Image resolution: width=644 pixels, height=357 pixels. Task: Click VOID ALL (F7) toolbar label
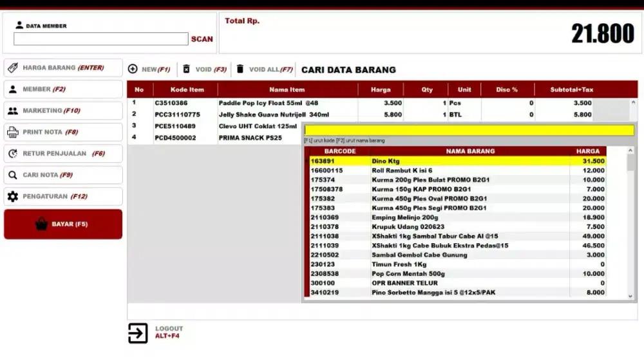coord(271,69)
